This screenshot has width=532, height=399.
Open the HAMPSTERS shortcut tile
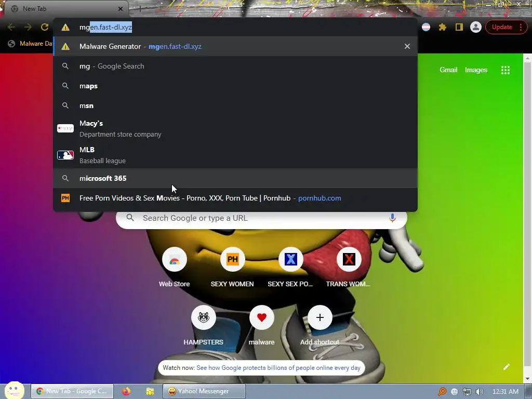coord(203,326)
